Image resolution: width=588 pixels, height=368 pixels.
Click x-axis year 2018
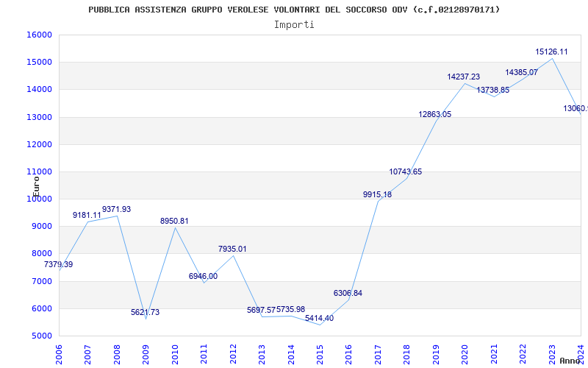(x=407, y=353)
